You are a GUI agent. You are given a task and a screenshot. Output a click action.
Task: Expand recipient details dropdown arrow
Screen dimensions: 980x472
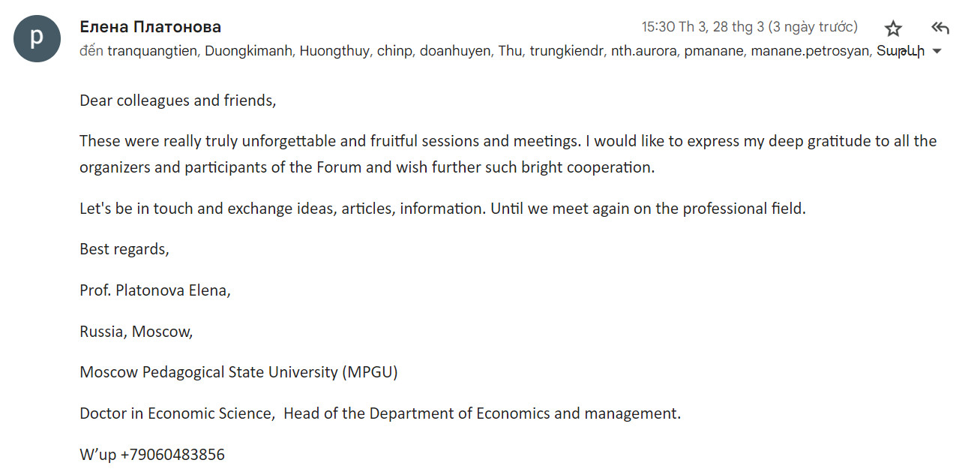pyautogui.click(x=936, y=52)
